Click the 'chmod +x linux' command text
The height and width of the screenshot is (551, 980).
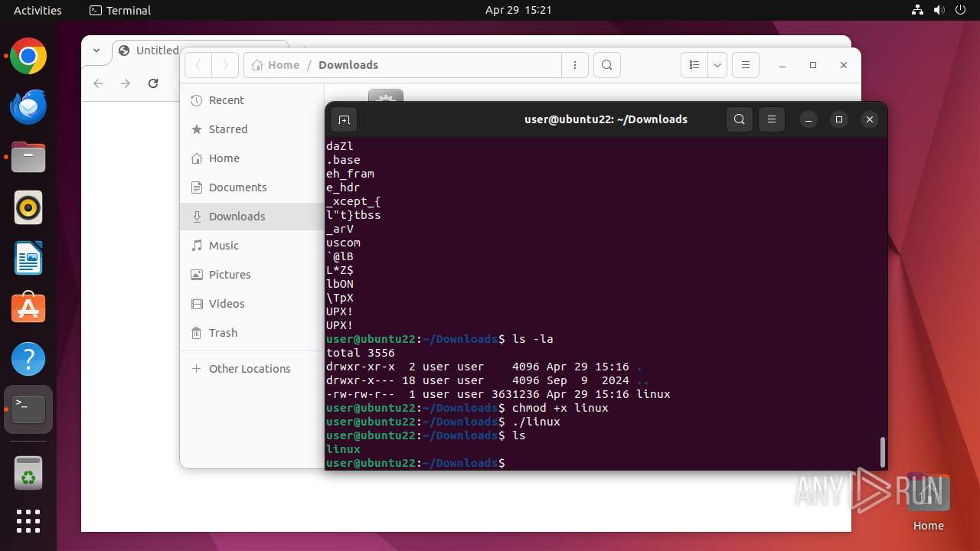point(560,408)
